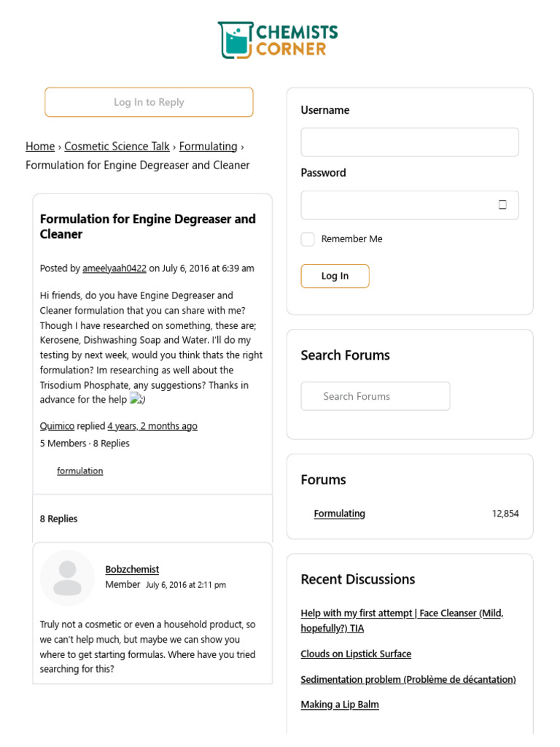Click Bobzchemist's avatar image

tap(67, 578)
